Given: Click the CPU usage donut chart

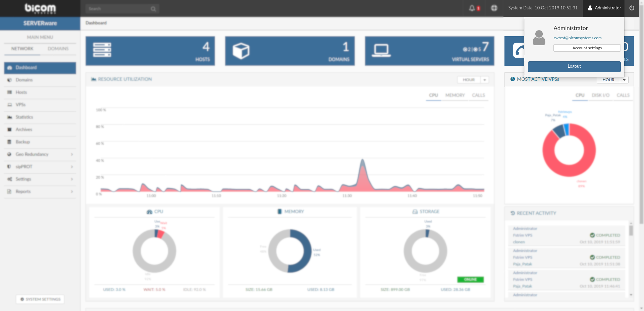Looking at the screenshot, I should [154, 251].
